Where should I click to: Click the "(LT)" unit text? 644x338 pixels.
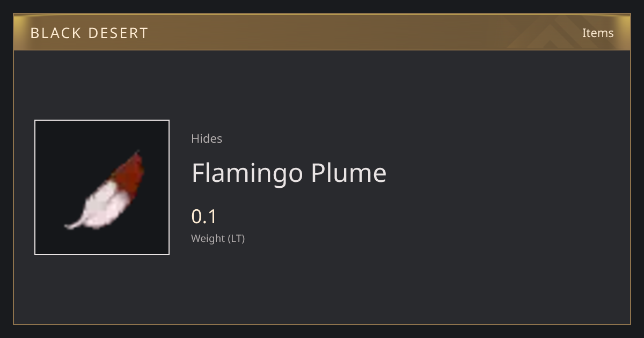237,239
